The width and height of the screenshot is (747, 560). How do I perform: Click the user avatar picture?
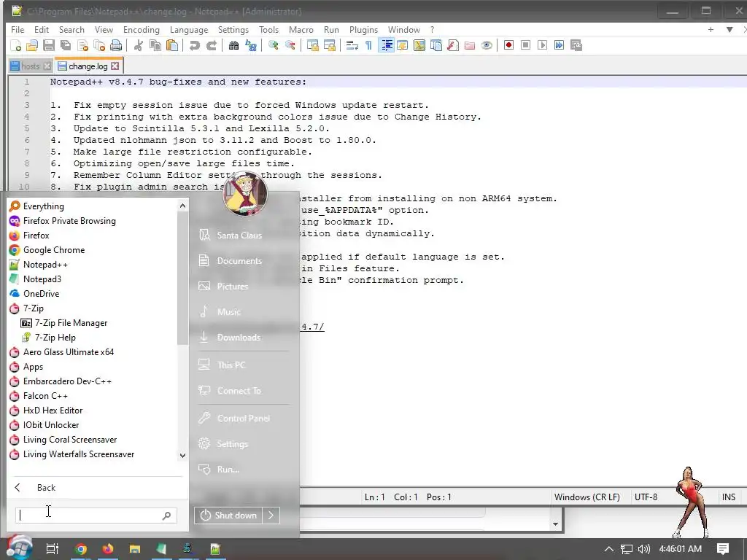[x=245, y=193]
